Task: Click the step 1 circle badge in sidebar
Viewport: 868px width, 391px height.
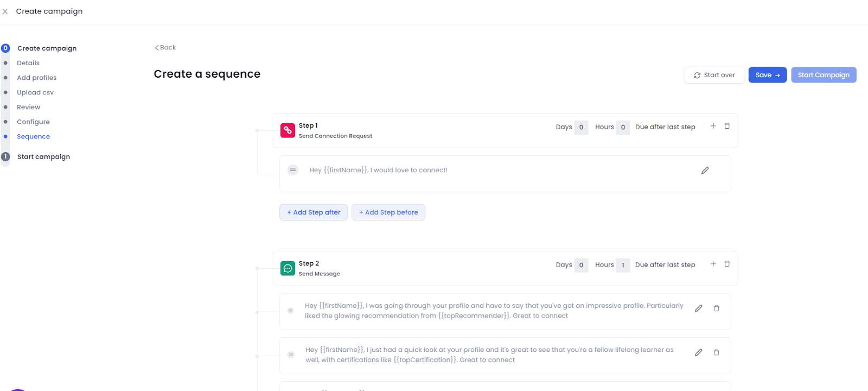Action: [x=5, y=156]
